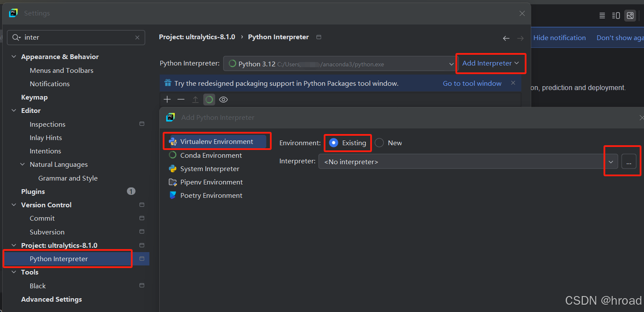The image size is (644, 312).
Task: Click the Plugins update badge showing 1
Action: point(131,191)
